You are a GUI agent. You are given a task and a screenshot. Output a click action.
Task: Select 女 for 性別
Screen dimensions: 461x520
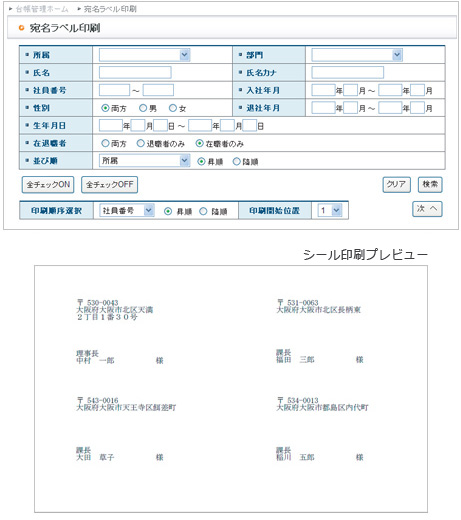tap(173, 108)
